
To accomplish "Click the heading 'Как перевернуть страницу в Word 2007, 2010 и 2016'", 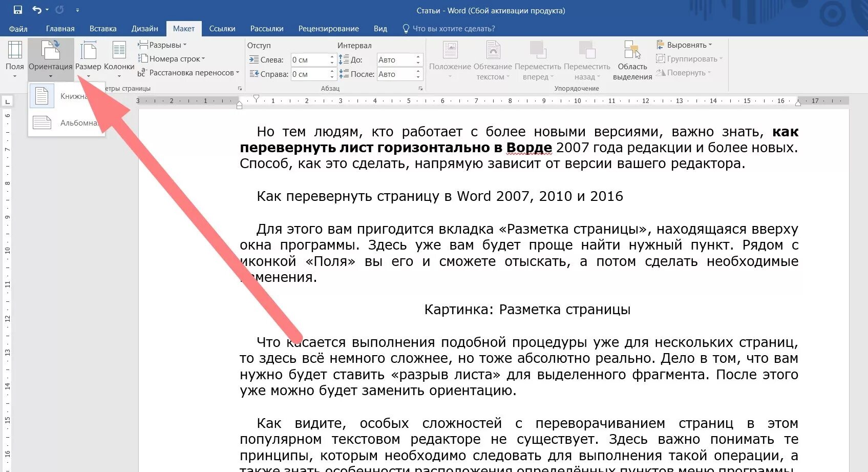I will coord(440,196).
